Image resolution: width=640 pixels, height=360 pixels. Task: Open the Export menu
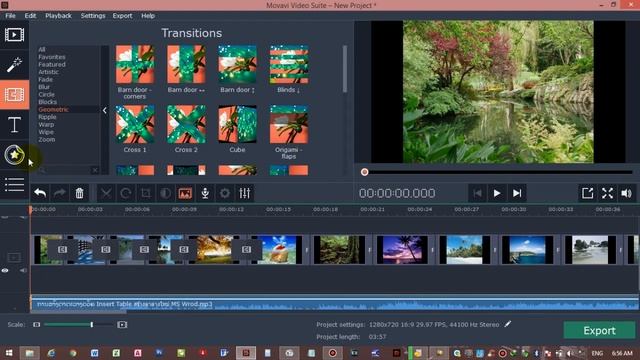(x=122, y=16)
